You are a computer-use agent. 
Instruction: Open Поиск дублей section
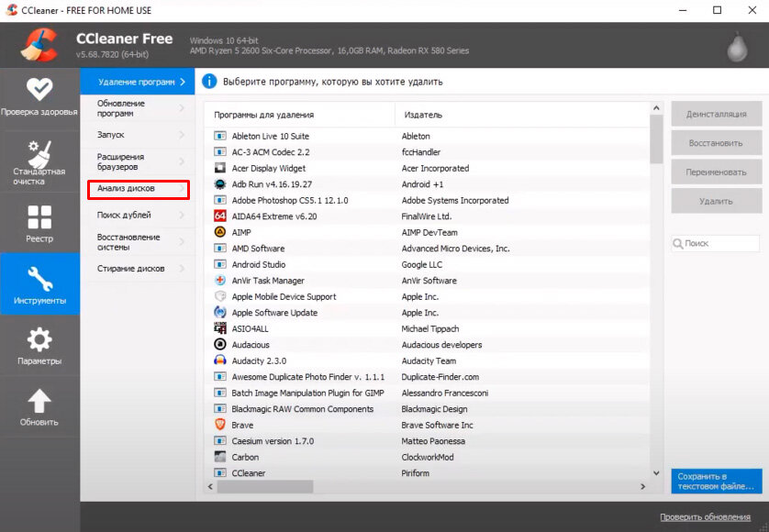pyautogui.click(x=138, y=215)
